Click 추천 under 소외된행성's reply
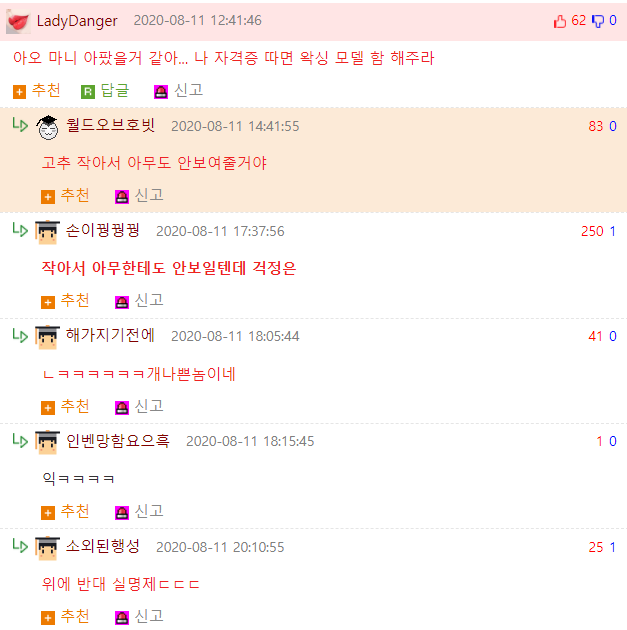 (75, 616)
